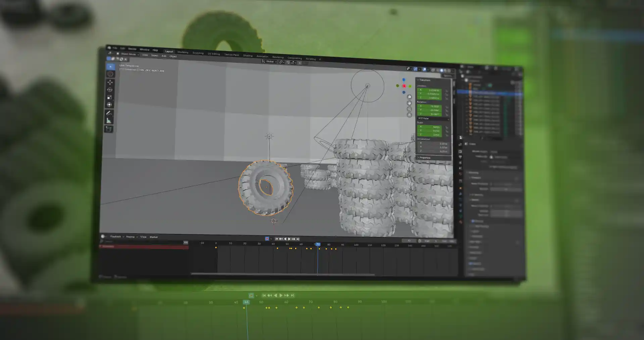The width and height of the screenshot is (644, 340).
Task: Click the red X axis gizmo
Action: tap(404, 86)
